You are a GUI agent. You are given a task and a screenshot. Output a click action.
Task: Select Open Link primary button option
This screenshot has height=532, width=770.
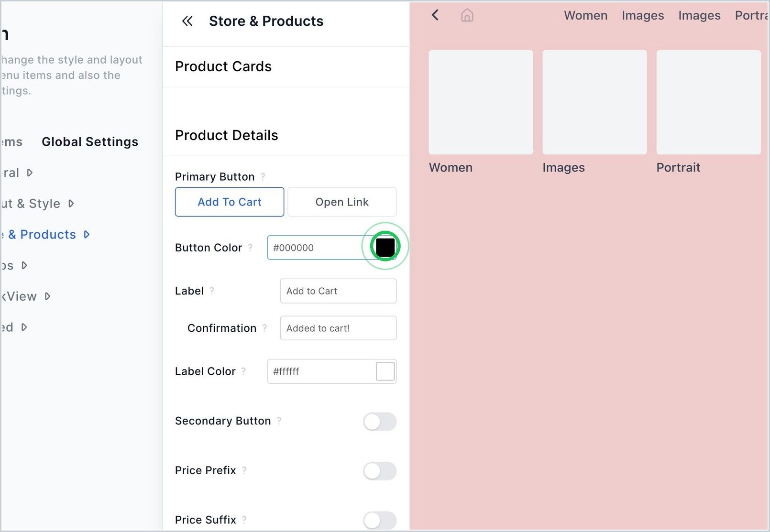[342, 202]
